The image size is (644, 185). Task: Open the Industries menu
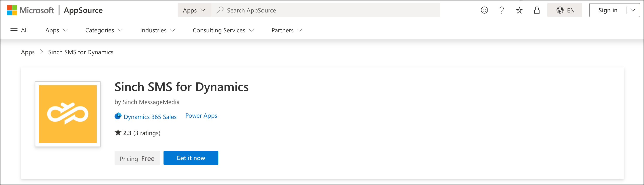pos(157,30)
